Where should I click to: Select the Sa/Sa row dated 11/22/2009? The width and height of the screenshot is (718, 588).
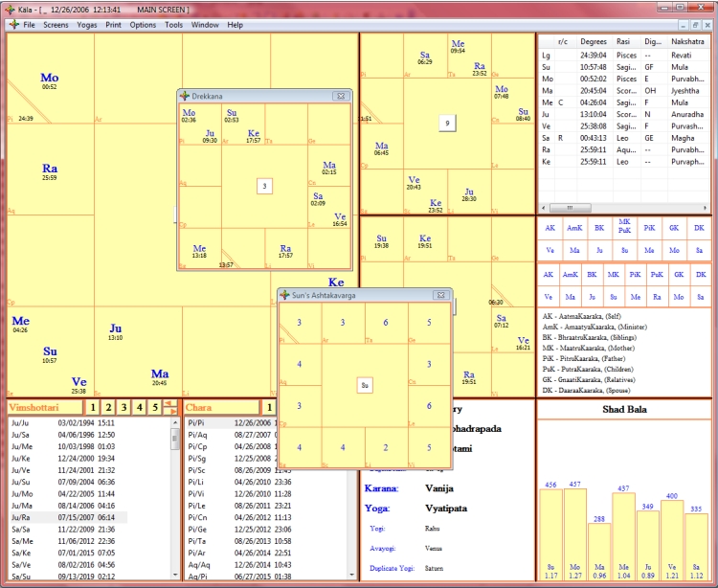point(68,530)
